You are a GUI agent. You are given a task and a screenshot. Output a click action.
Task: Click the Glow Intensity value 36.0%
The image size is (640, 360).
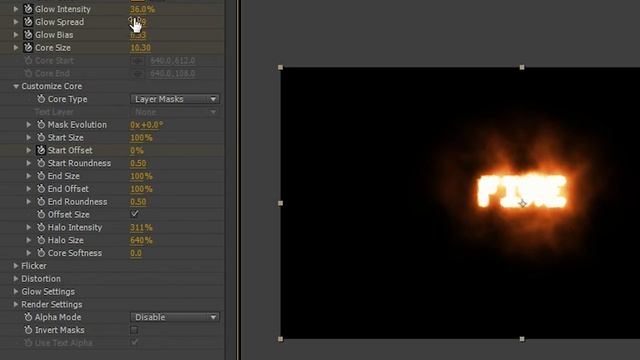(142, 9)
